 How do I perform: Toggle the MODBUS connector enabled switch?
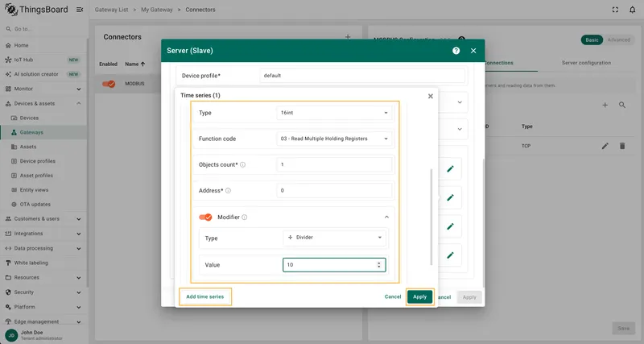(x=109, y=84)
